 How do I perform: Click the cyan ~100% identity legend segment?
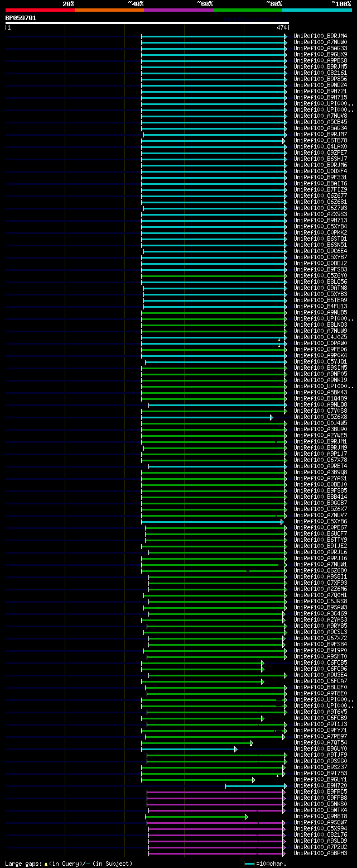click(317, 10)
